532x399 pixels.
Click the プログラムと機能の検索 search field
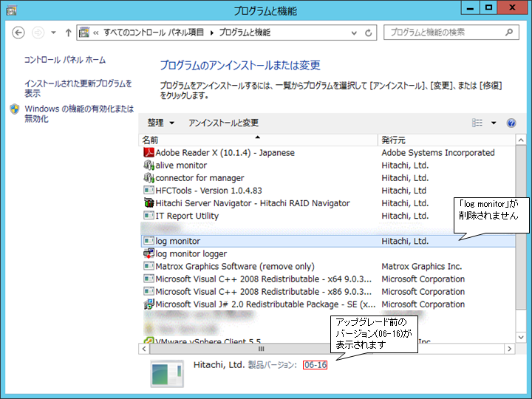coord(451,33)
